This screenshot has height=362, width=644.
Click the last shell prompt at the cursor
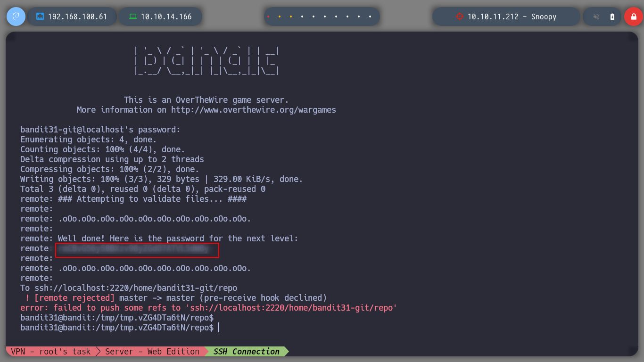(119, 328)
